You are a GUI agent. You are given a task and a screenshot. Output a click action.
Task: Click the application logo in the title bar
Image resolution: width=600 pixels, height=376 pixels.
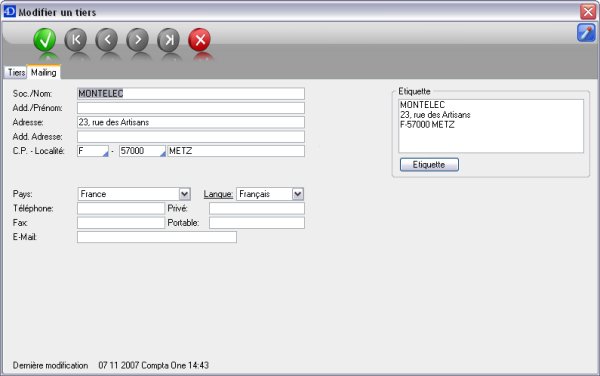9,11
